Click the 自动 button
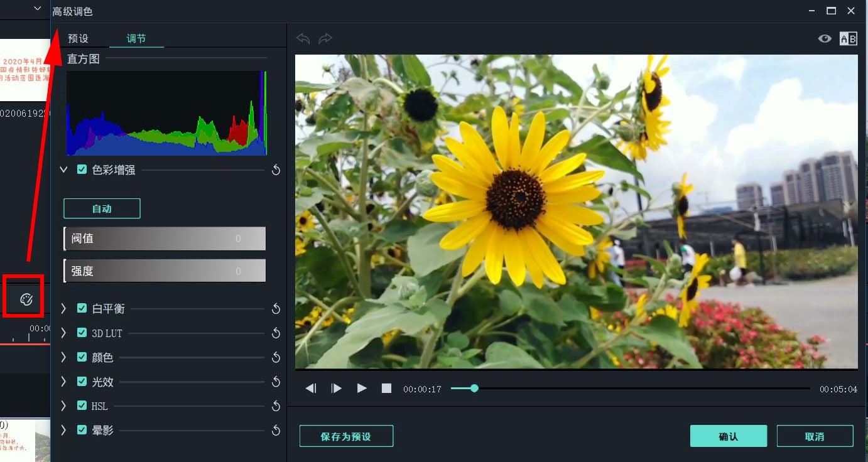 click(x=102, y=208)
